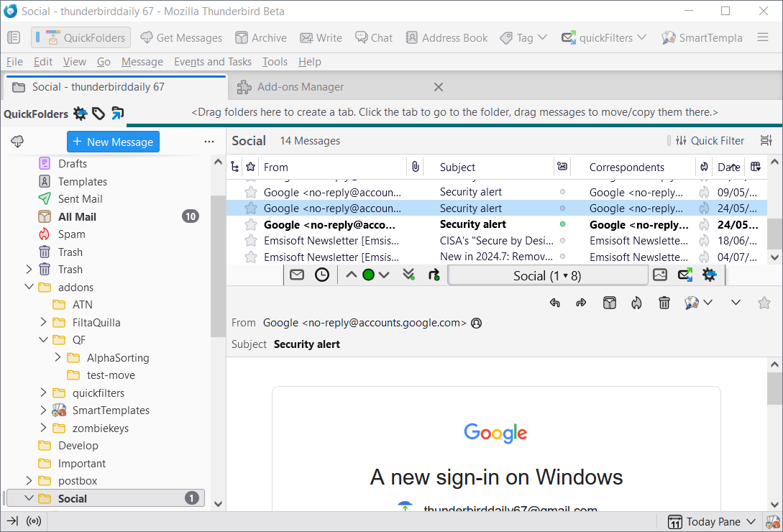Click the clock icon in navigation bar
The height and width of the screenshot is (532, 783).
[x=322, y=275]
